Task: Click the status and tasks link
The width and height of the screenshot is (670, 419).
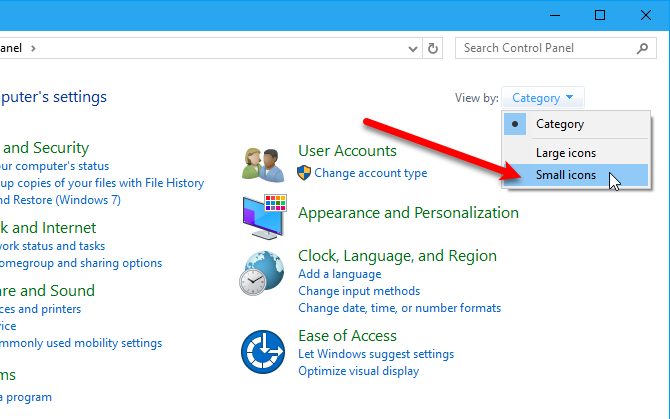Action: (52, 246)
